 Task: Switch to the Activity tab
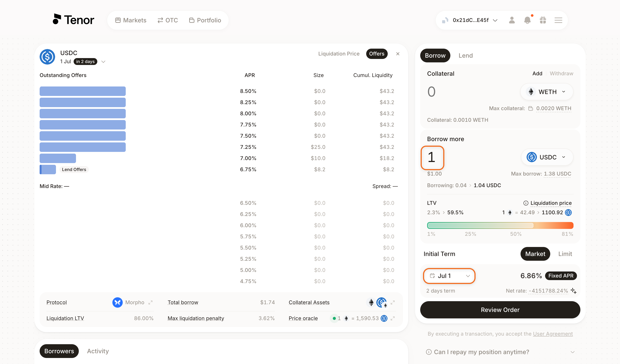pyautogui.click(x=98, y=351)
